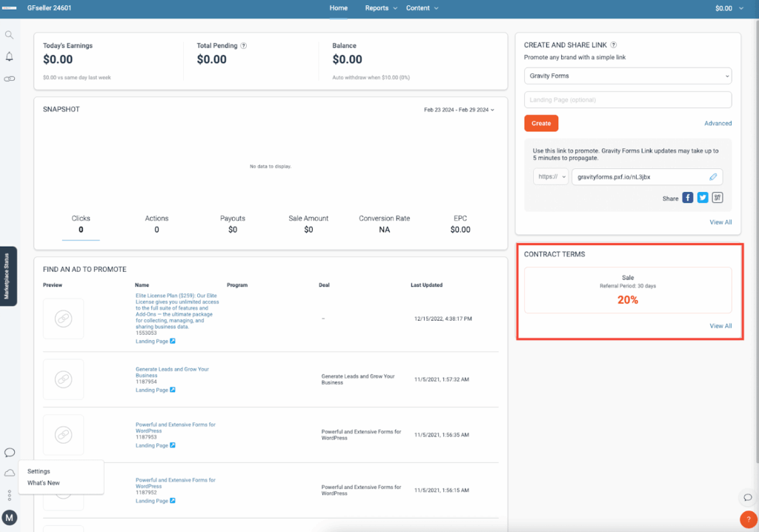This screenshot has width=759, height=532.
Task: Select What's New from the popup menu
Action: (x=44, y=482)
